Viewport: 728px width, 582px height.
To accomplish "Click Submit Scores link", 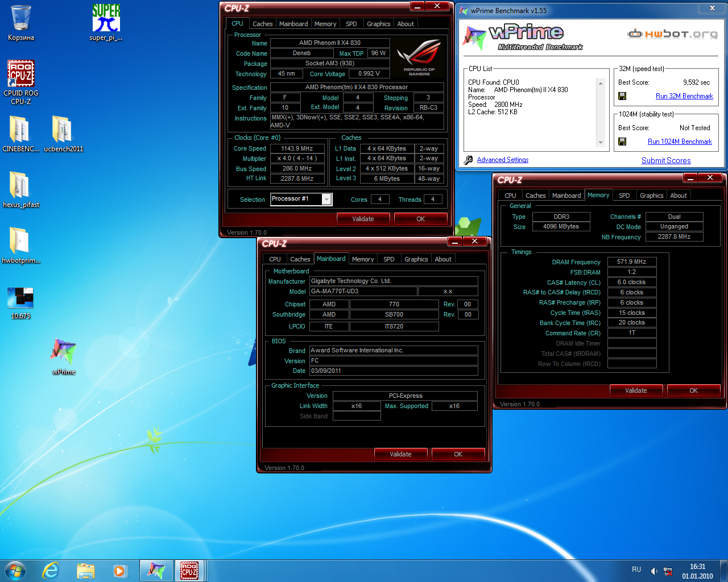I will click(x=666, y=161).
